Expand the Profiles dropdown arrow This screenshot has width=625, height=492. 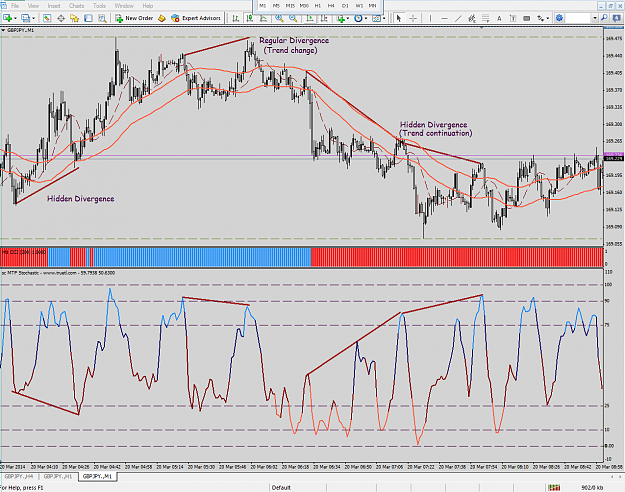(33, 18)
